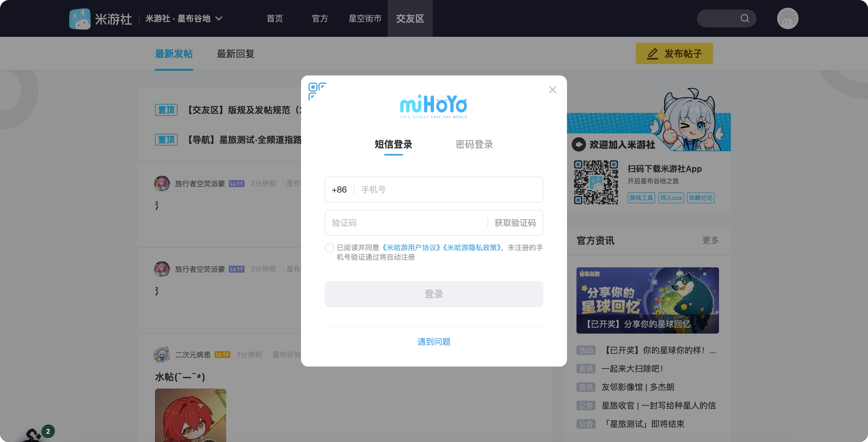Click the 登录 button
The width and height of the screenshot is (868, 442).
tap(434, 294)
